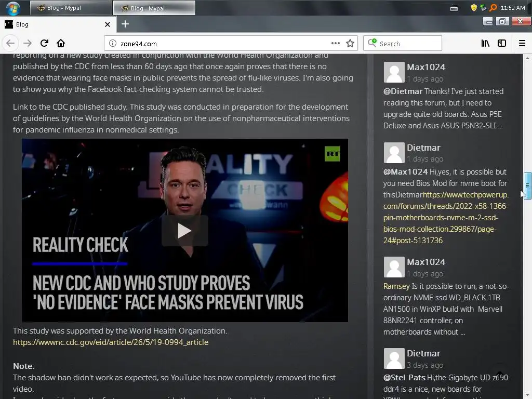Open the techpowerup.com forum thread link
The height and width of the screenshot is (399, 532).
[446, 218]
